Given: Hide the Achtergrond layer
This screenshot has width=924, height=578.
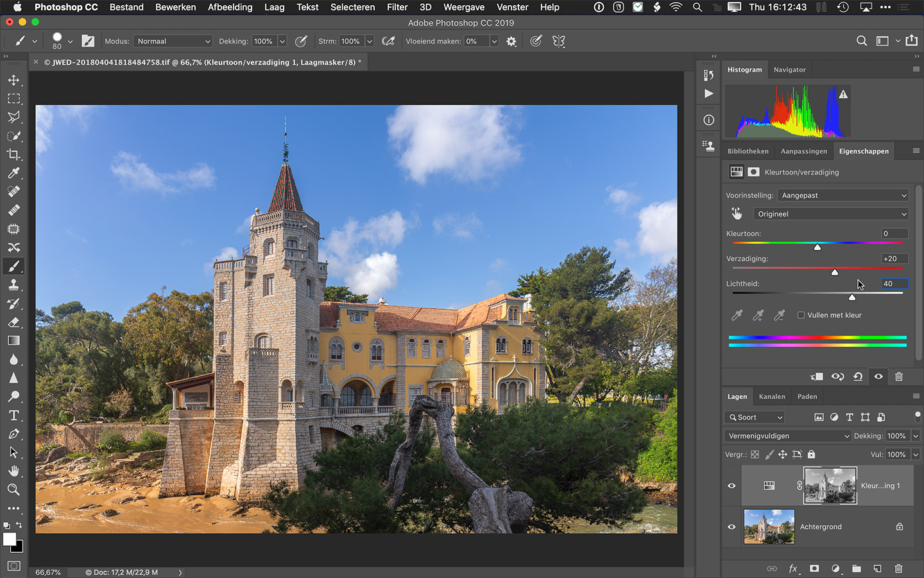Looking at the screenshot, I should click(x=732, y=527).
